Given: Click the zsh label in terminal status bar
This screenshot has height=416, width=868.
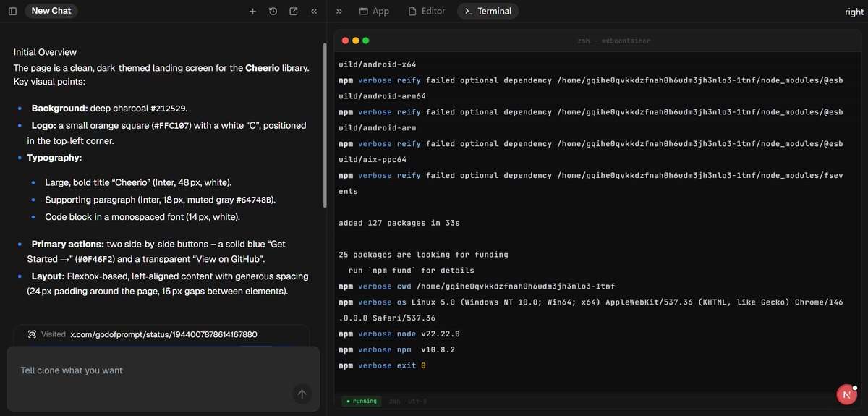Looking at the screenshot, I should point(394,401).
